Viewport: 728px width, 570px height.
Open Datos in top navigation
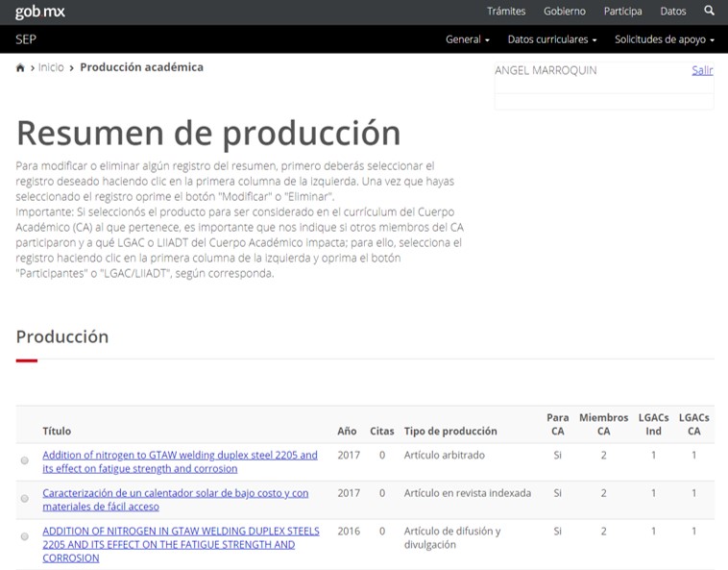click(x=673, y=12)
